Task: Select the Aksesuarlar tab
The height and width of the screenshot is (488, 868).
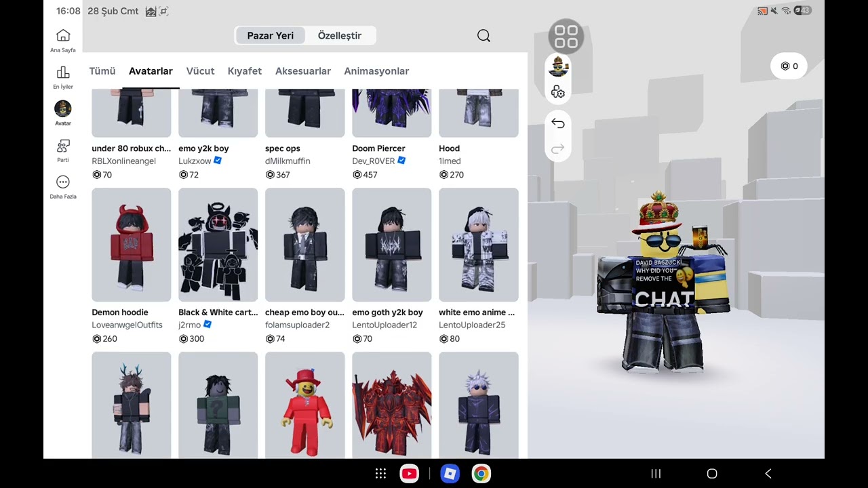Action: click(x=303, y=71)
